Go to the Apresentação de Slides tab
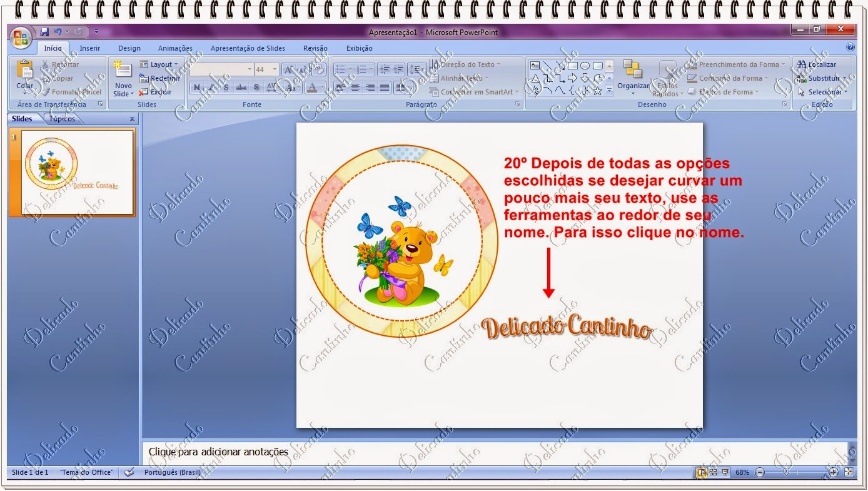The image size is (868, 491). (x=248, y=48)
